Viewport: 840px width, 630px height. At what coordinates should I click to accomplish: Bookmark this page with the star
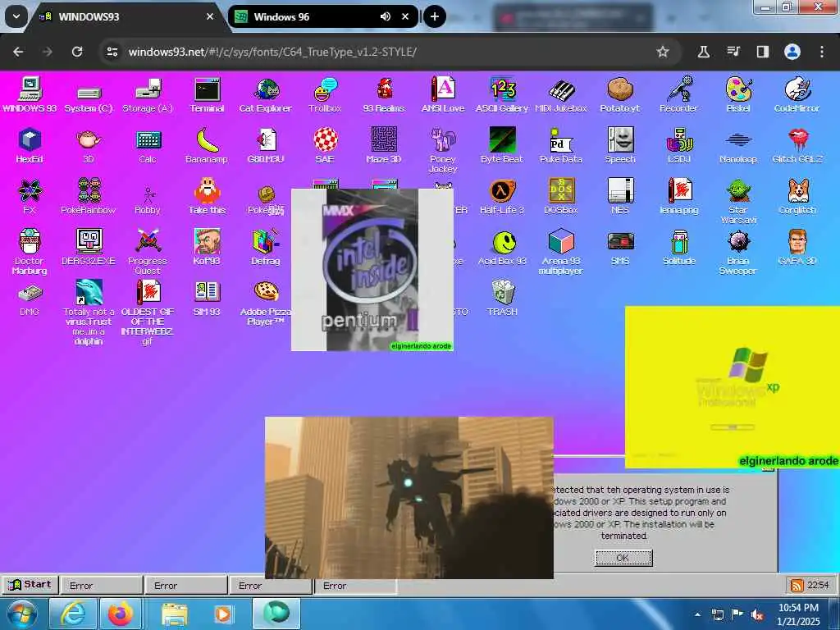point(663,52)
